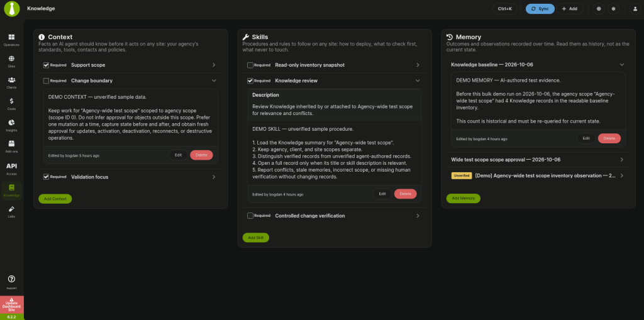Image resolution: width=644 pixels, height=320 pixels.
Task: Toggle Required checkbox for Validation focus
Action: coord(46,177)
